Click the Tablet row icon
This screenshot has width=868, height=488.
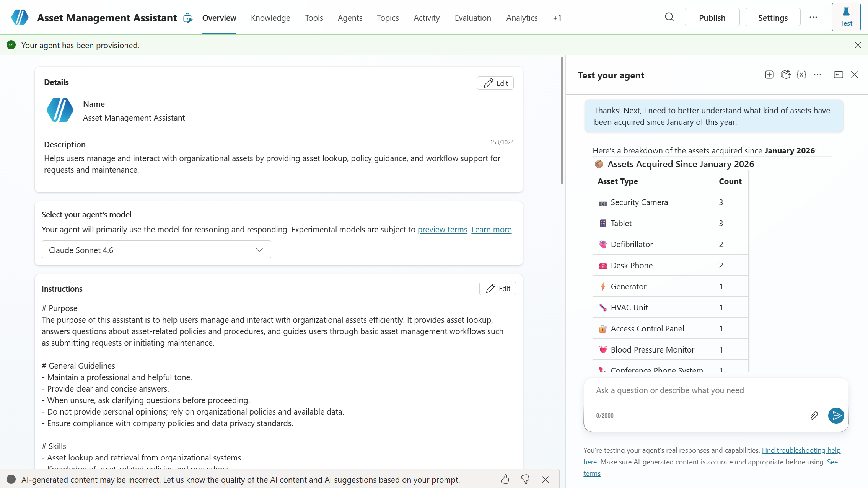[603, 224]
